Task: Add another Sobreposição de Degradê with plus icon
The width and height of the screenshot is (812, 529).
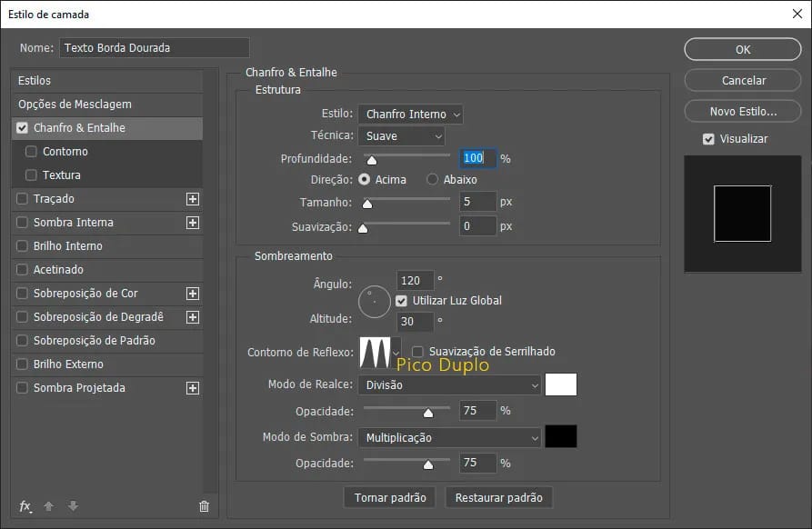Action: (193, 317)
